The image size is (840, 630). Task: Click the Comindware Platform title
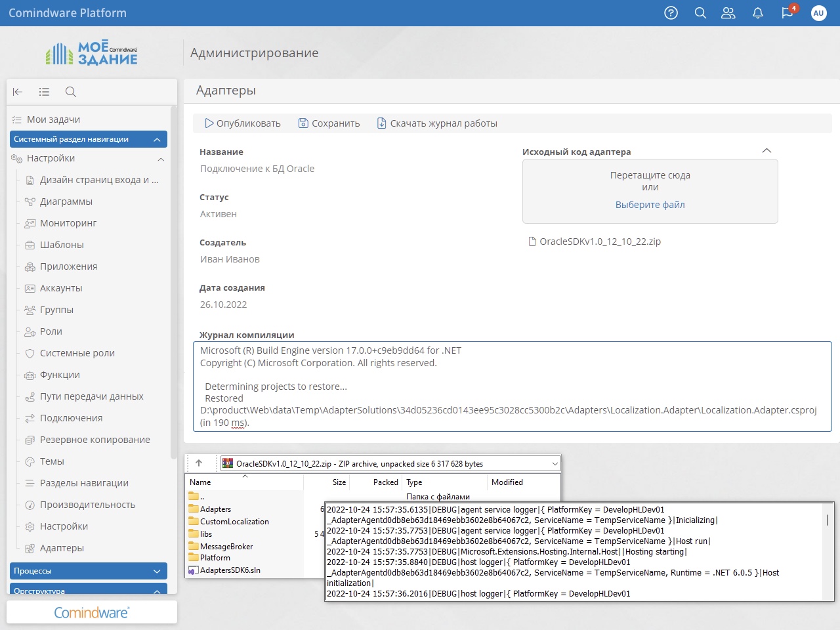tap(68, 13)
